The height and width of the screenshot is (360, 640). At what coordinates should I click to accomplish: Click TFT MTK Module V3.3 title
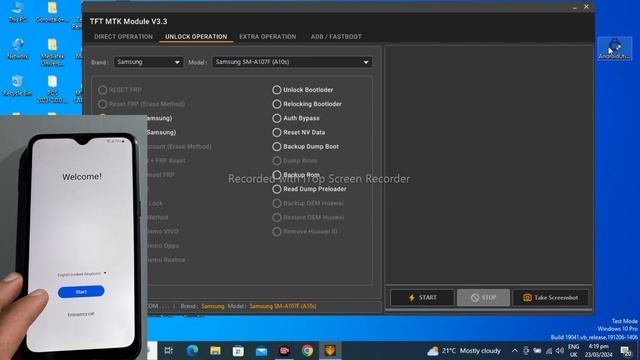(x=128, y=21)
